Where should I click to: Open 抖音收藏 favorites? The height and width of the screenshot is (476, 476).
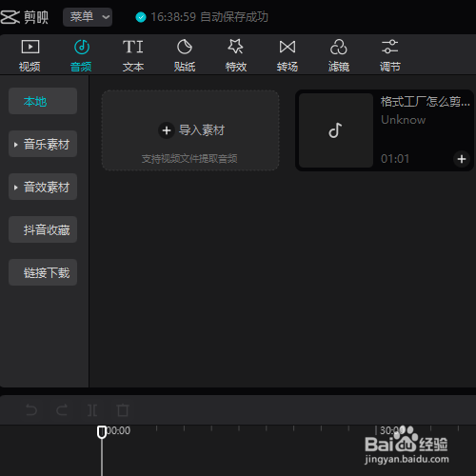pos(43,229)
